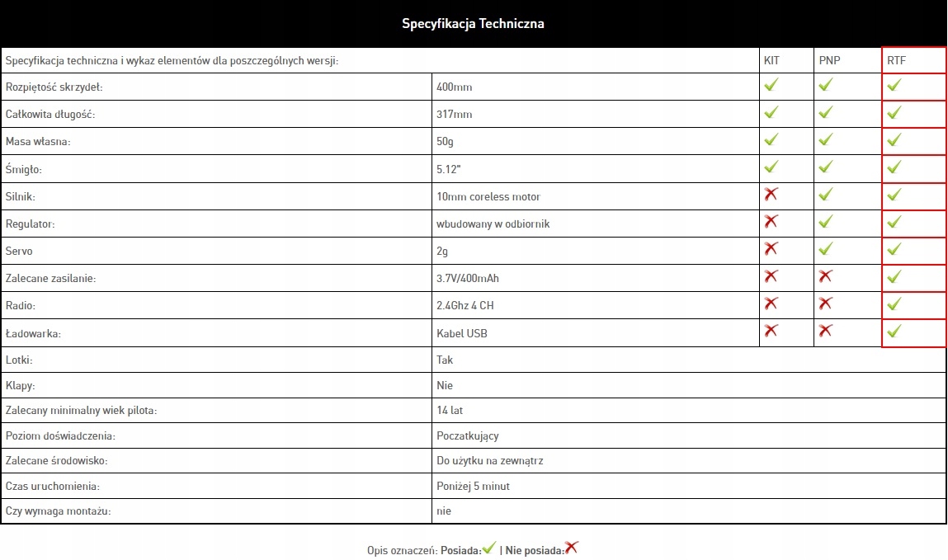Click the PNP checkmark in Servo row
948x560 pixels.
coord(826,249)
